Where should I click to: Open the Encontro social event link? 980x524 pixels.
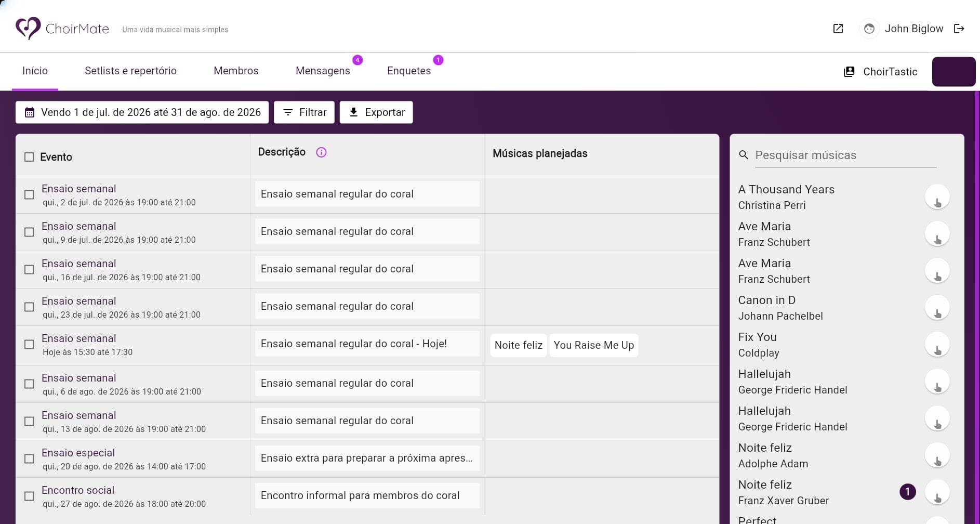pyautogui.click(x=78, y=490)
